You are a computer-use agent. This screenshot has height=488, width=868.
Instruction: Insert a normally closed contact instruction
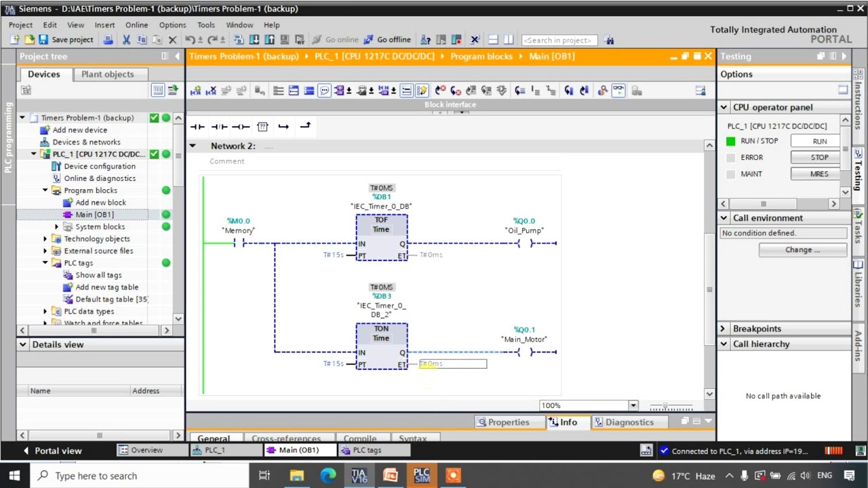click(x=219, y=126)
